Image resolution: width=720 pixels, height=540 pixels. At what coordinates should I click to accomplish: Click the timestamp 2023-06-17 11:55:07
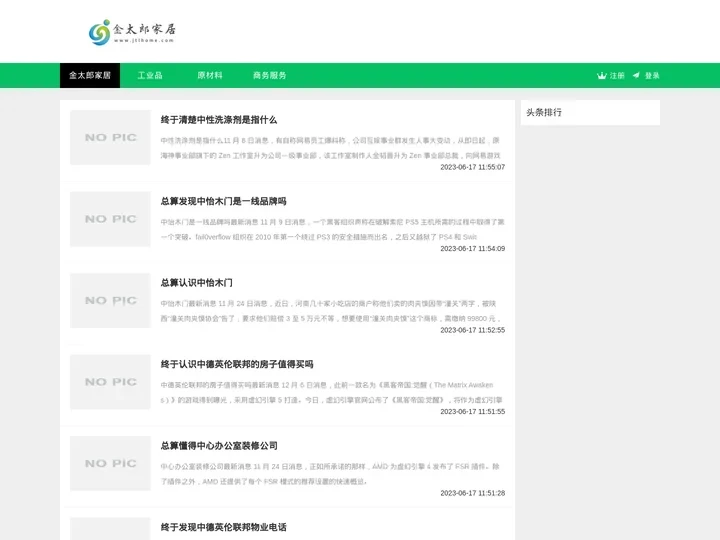pos(472,167)
